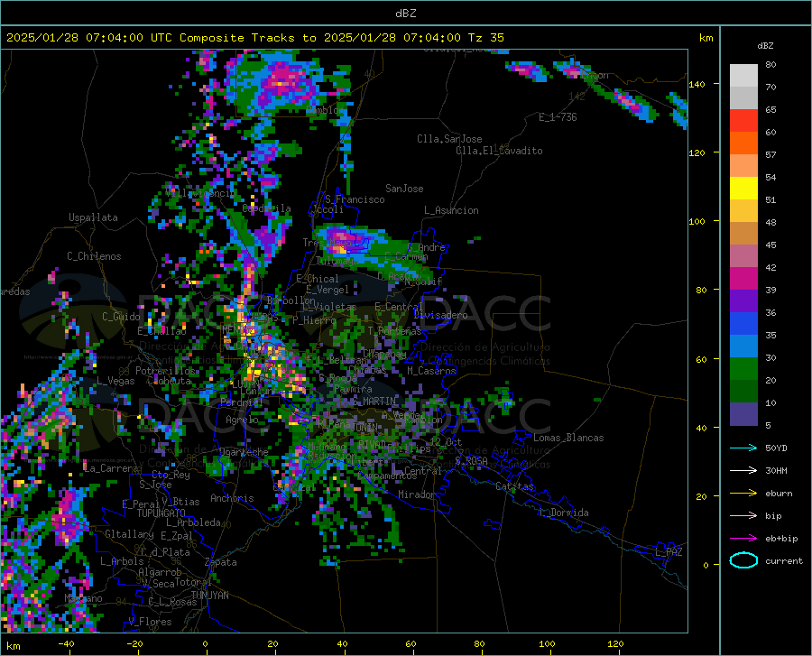Click the E_1-736 map label
Image resolution: width=812 pixels, height=656 pixels.
(x=558, y=117)
